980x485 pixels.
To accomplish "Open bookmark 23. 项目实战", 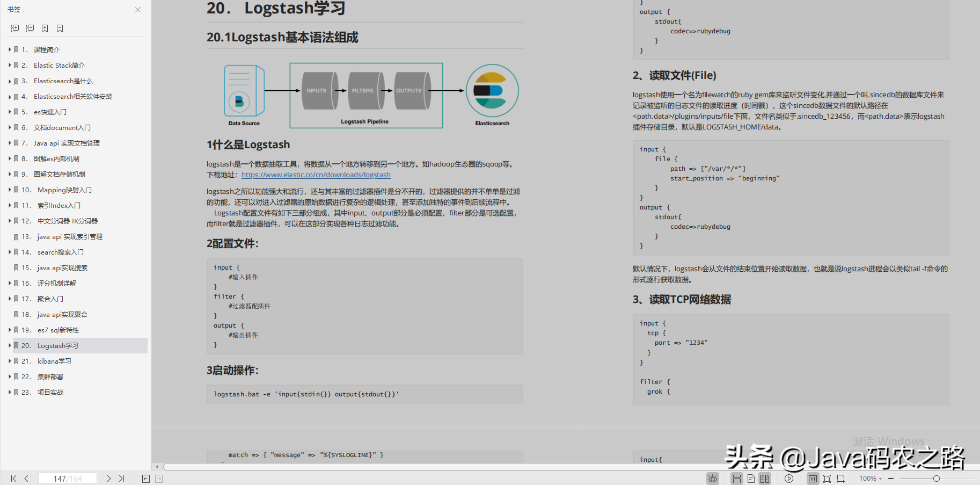I will point(42,392).
